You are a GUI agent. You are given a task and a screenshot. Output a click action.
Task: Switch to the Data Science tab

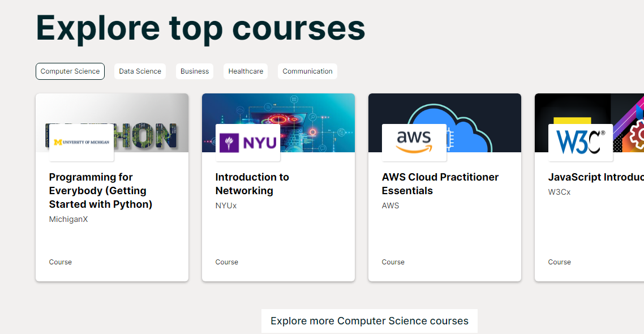pos(140,71)
